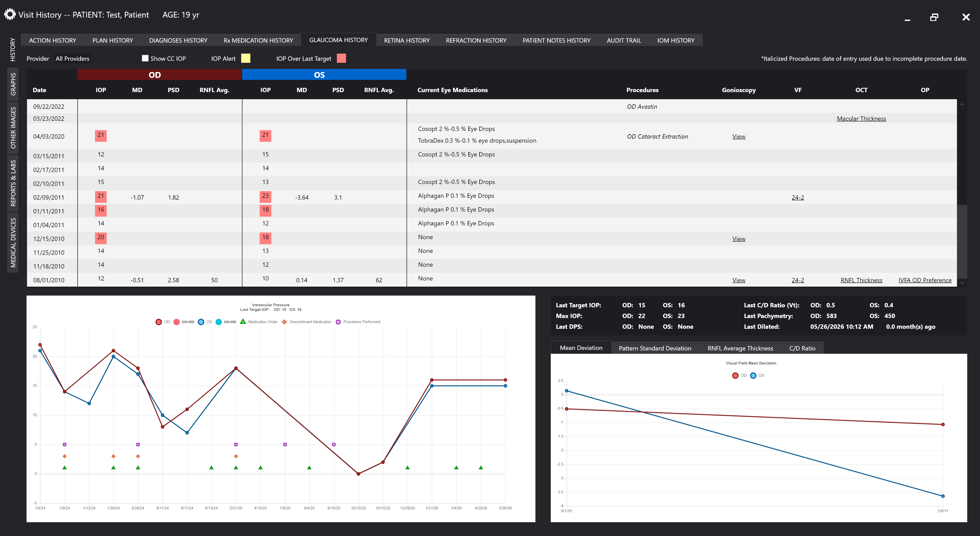
Task: Click the Current Eye Medications column header
Action: (452, 90)
